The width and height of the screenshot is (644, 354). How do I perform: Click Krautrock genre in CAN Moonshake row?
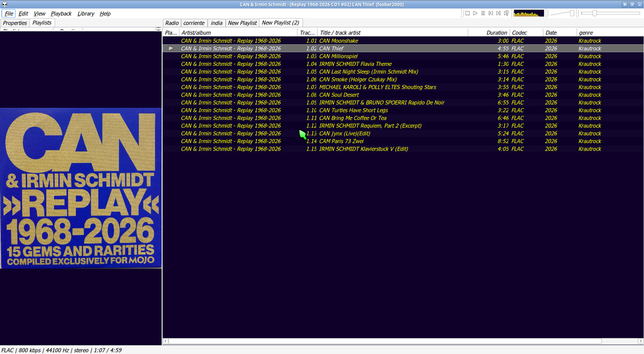[590, 41]
